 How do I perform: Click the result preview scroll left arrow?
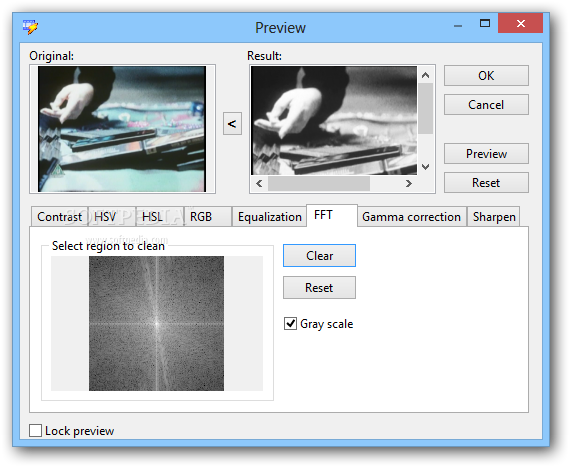(x=259, y=183)
